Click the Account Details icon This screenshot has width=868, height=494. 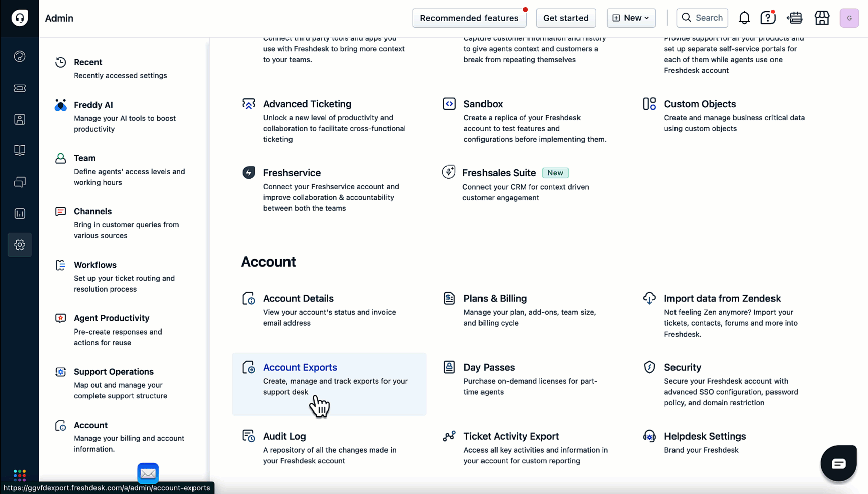coord(249,298)
